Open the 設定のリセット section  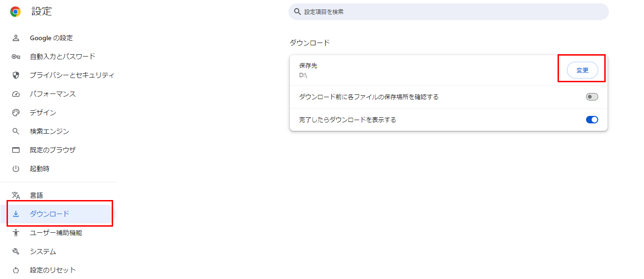point(53,270)
